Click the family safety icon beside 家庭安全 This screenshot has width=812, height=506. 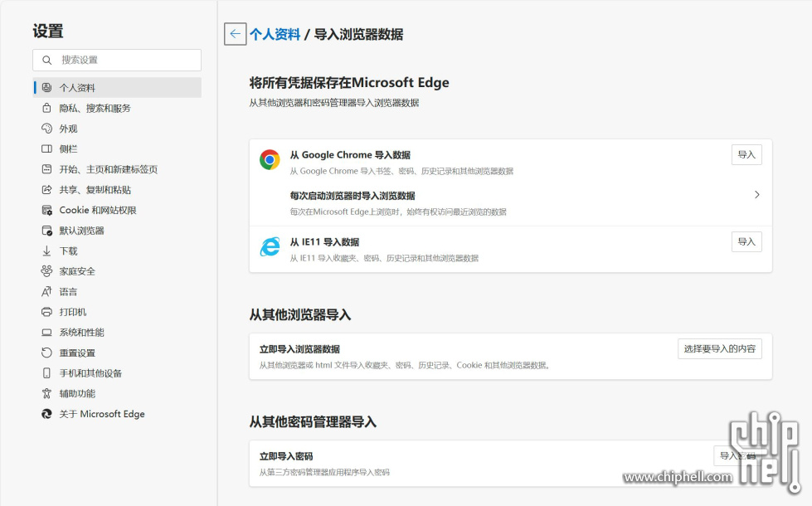(x=46, y=271)
